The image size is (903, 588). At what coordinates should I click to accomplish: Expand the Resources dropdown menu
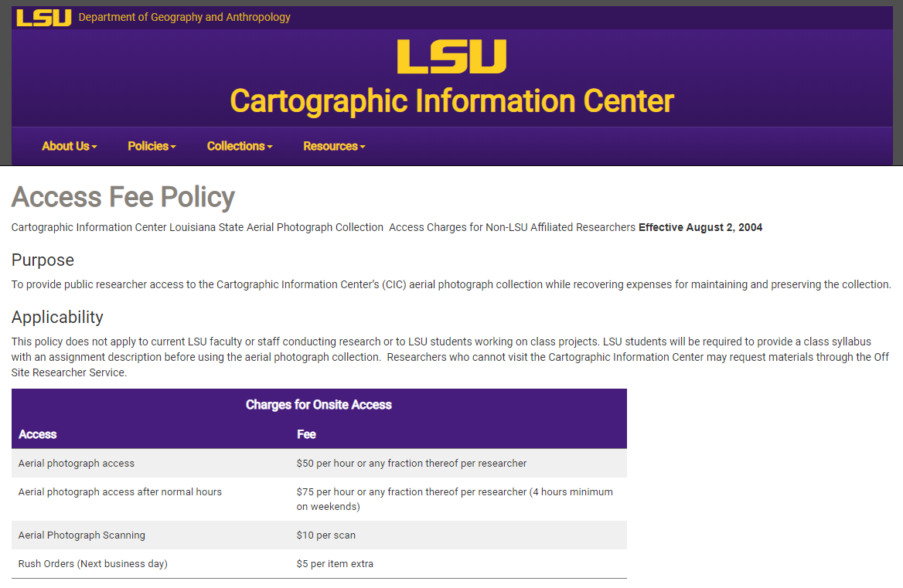coord(334,146)
